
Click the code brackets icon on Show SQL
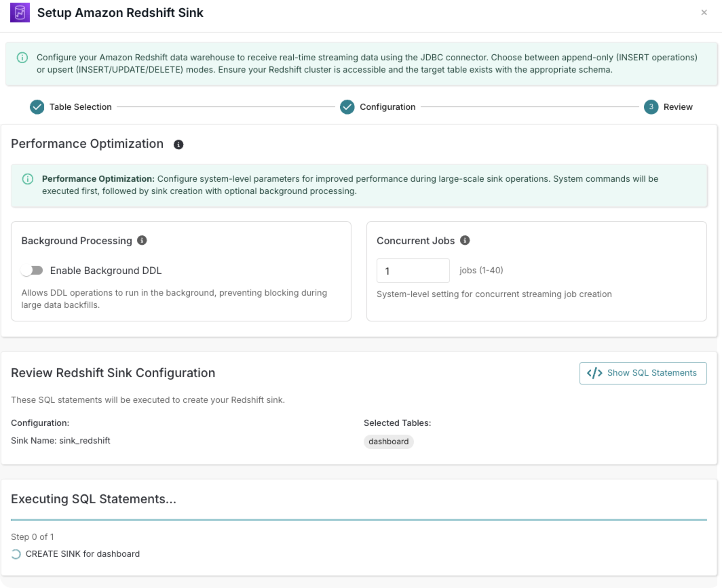pos(594,373)
